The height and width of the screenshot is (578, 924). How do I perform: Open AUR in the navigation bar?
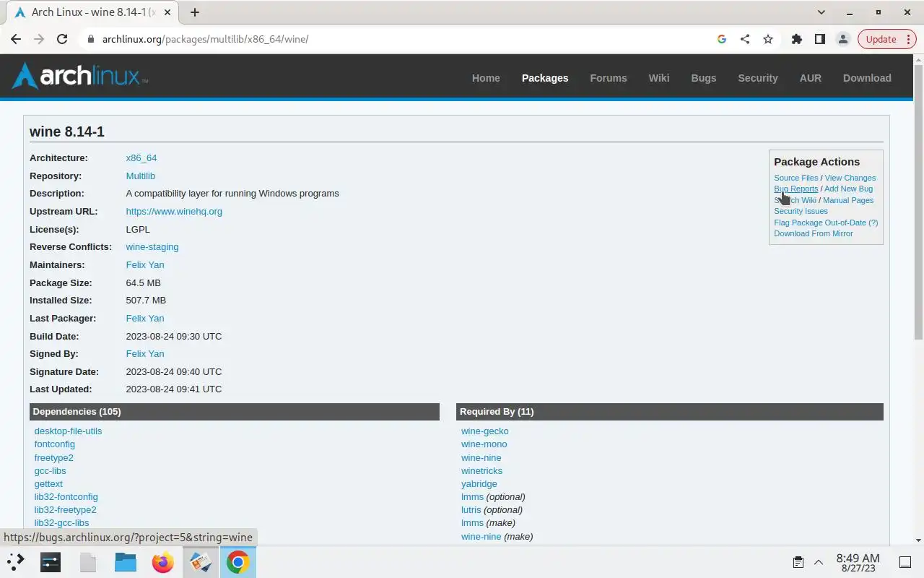[x=811, y=78]
